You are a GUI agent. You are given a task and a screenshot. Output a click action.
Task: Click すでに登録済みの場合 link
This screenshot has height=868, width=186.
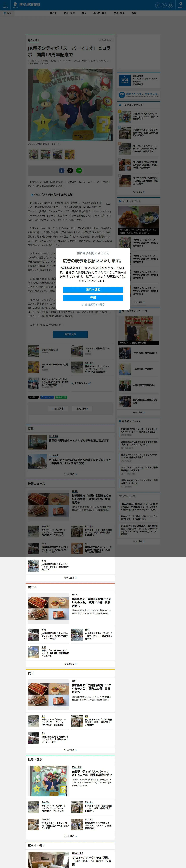93,305
